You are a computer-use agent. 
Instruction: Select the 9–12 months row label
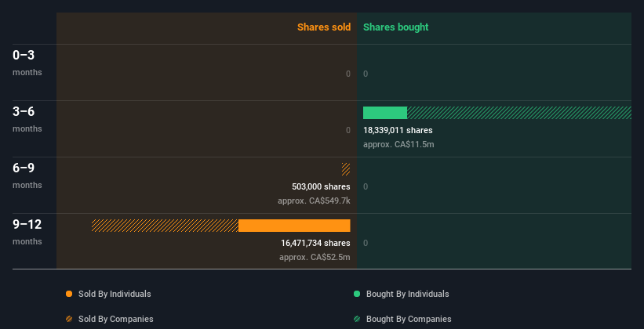pyautogui.click(x=27, y=231)
